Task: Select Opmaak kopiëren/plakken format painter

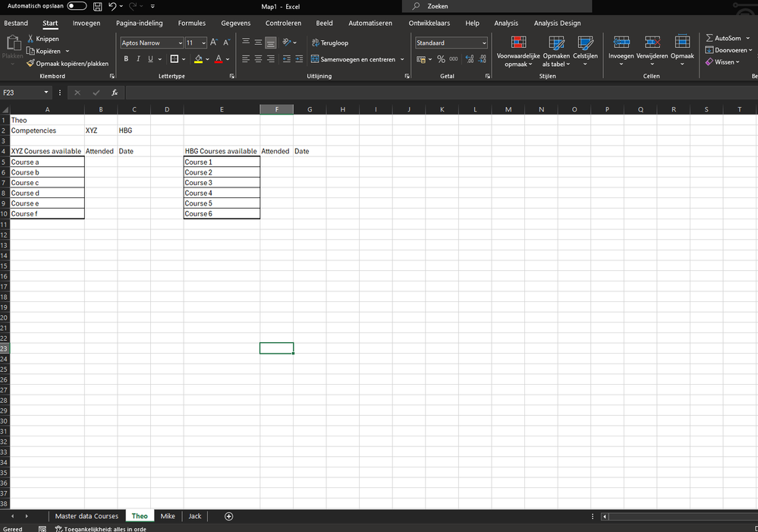Action: coord(68,63)
